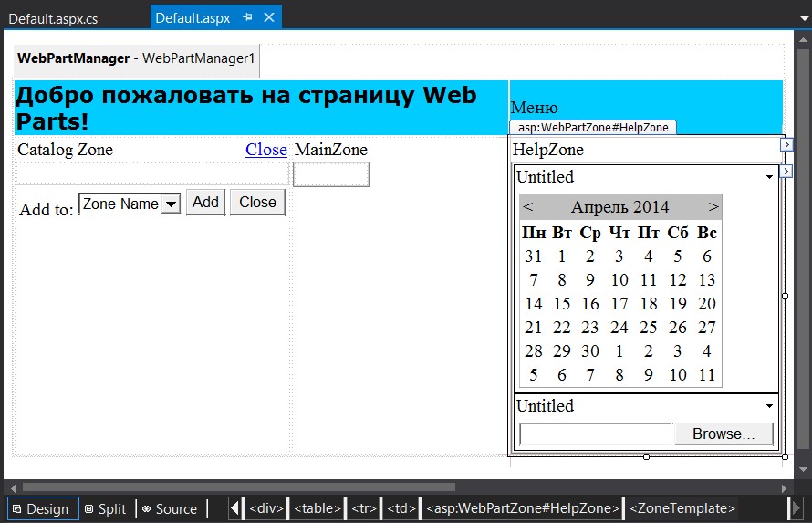Click the horizontal scrollbar thumb
Image resolution: width=812 pixels, height=523 pixels.
239,487
